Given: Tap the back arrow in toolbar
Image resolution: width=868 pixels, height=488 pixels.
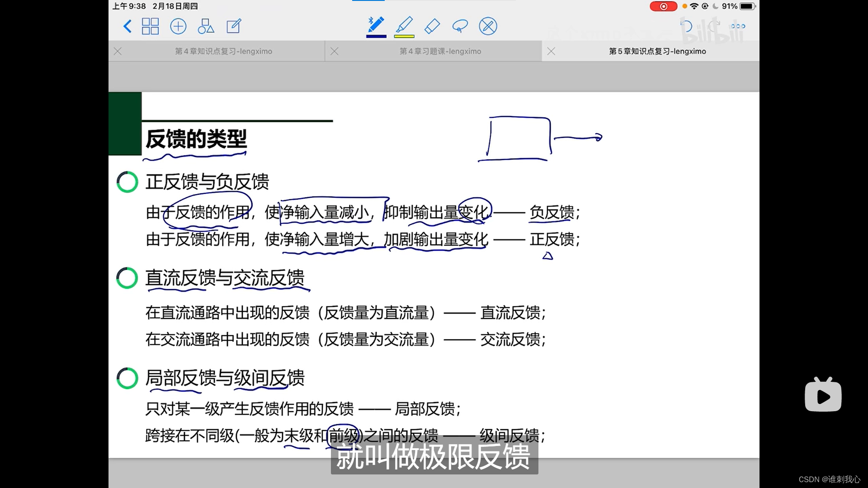Looking at the screenshot, I should [127, 26].
